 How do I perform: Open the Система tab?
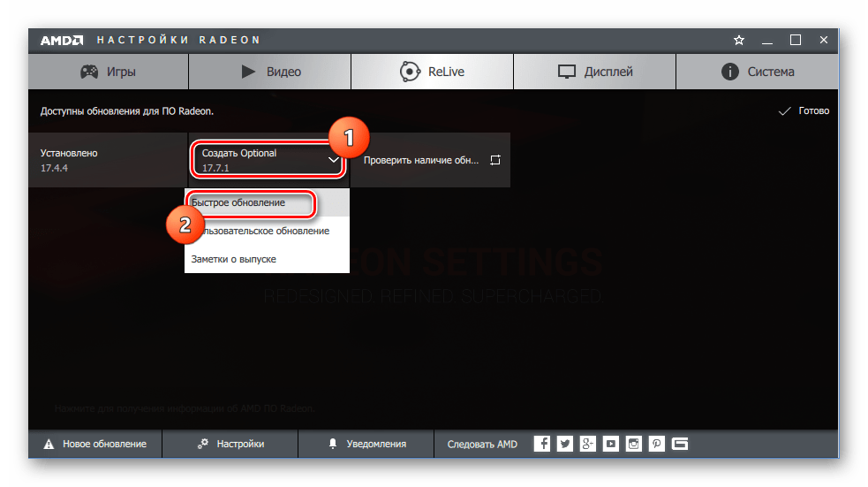[x=758, y=72]
